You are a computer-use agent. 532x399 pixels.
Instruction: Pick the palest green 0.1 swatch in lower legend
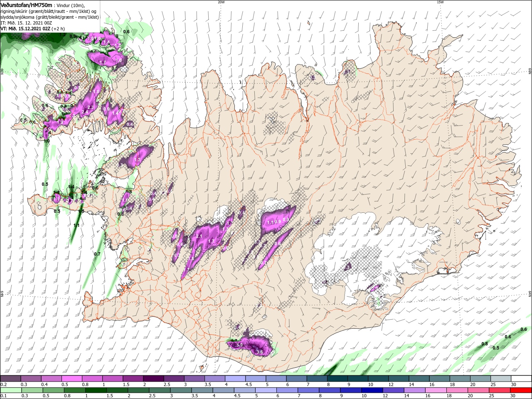11,390
